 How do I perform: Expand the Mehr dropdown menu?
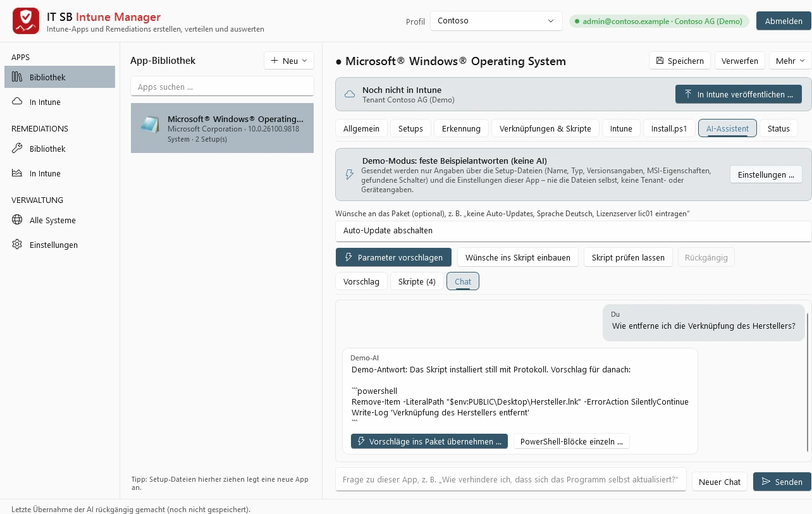[790, 61]
